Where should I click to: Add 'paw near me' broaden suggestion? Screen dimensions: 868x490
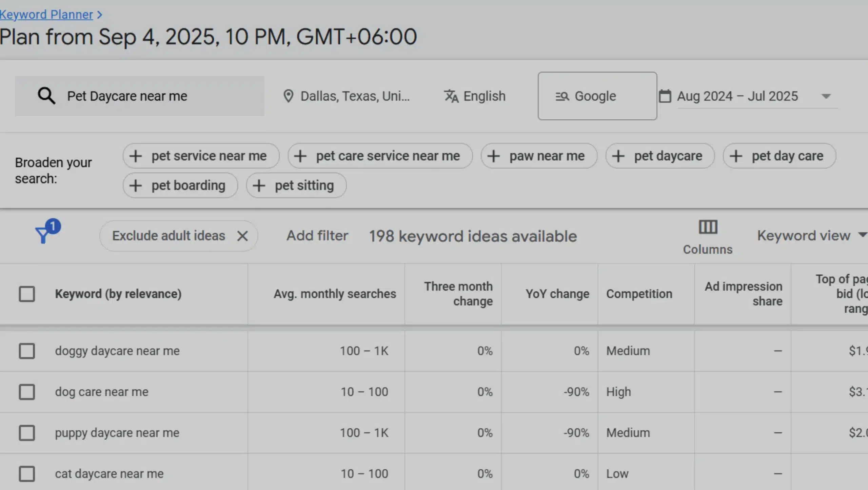(x=539, y=156)
